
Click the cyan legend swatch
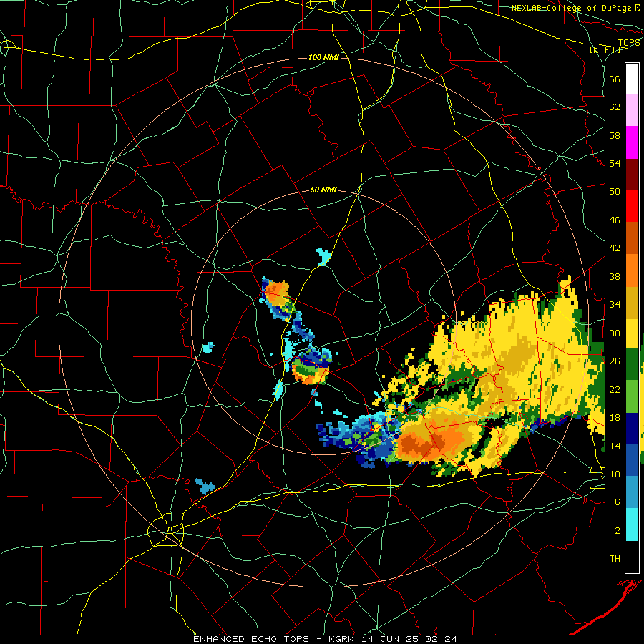pos(632,525)
